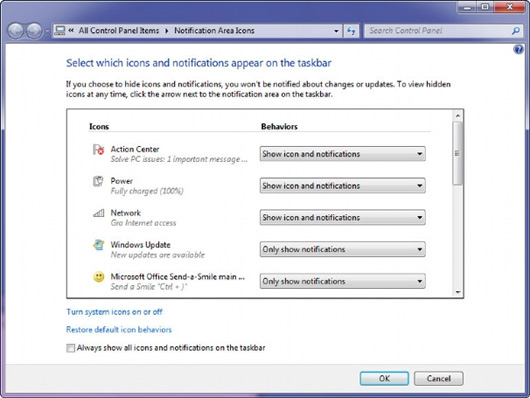Click the icon list scrollbar down arrow
530x398 pixels.
point(458,292)
